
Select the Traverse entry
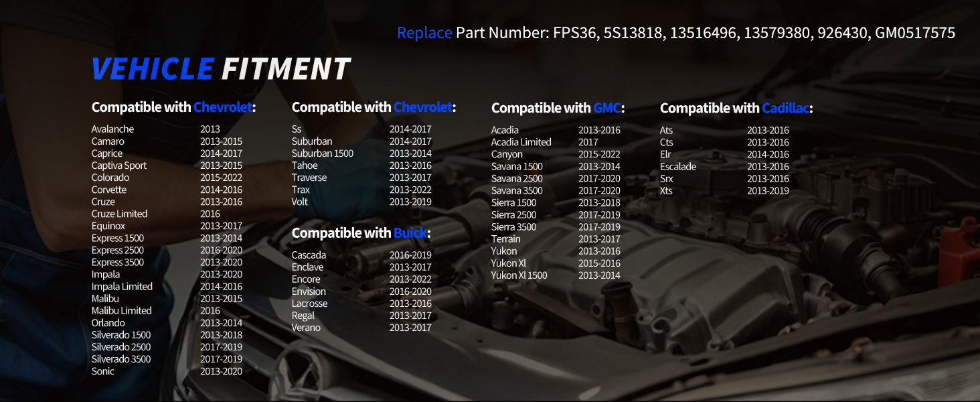point(309,177)
